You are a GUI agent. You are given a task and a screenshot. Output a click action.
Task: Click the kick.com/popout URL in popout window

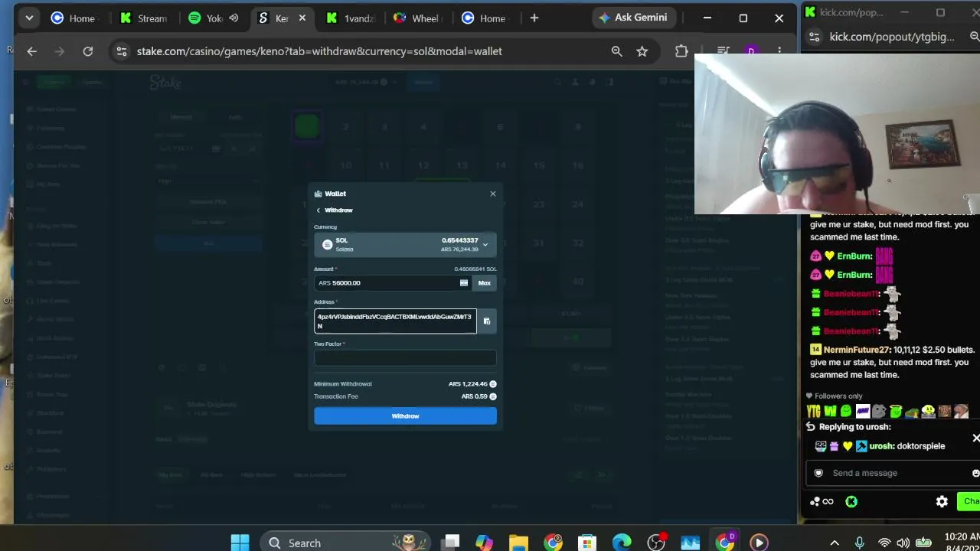(892, 37)
